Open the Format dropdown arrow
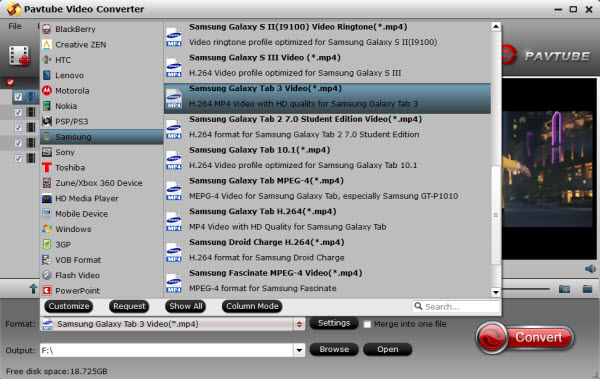Viewport: 600px width, 379px height. 299,324
